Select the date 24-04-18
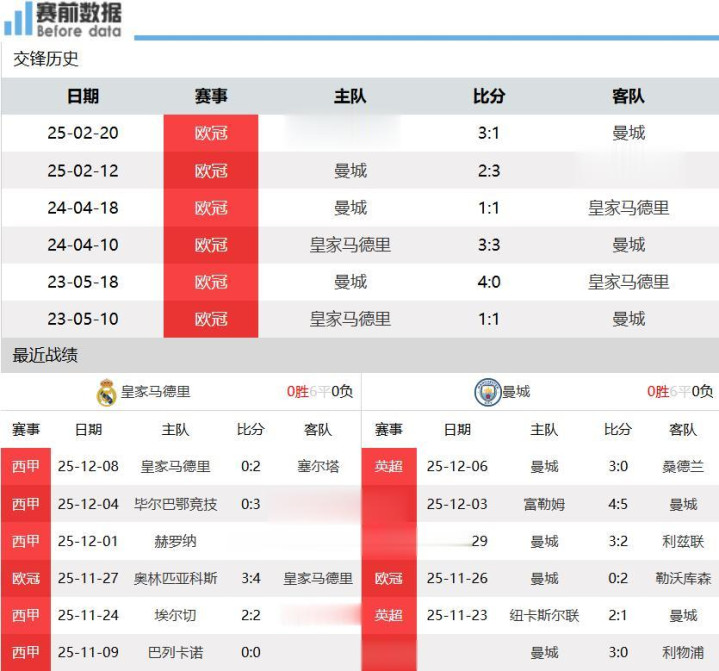 click(x=83, y=208)
